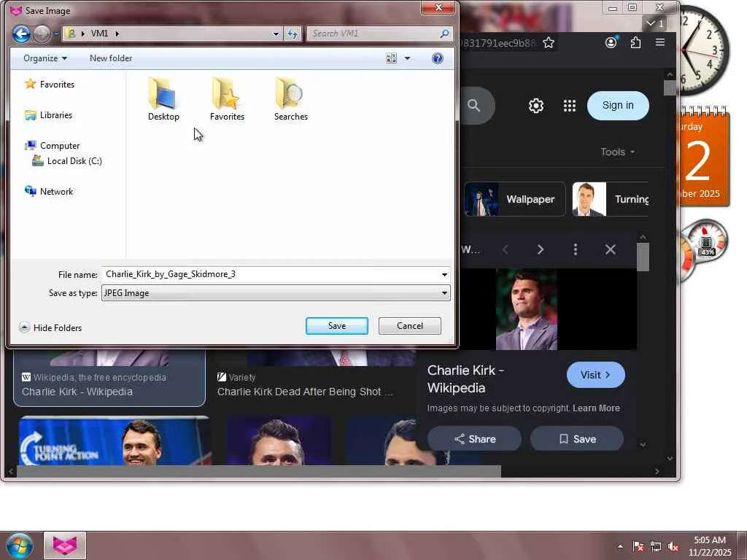Open the browser hamburger menu
Viewport: 747px width, 560px height.
click(659, 42)
